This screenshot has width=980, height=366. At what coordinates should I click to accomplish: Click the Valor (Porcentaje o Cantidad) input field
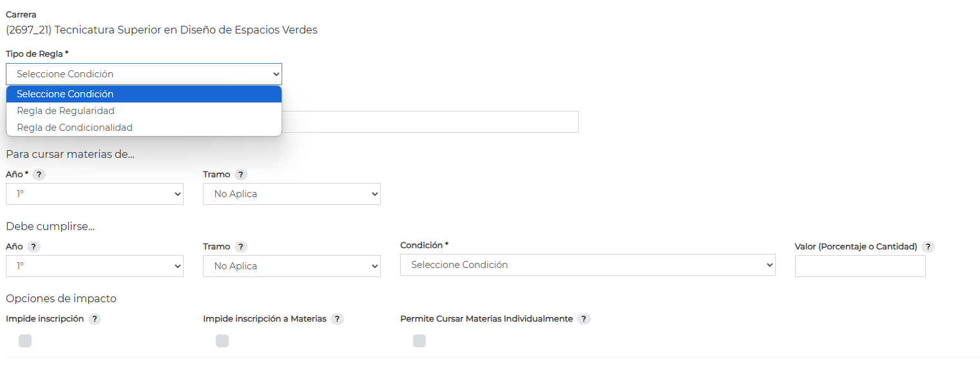[x=860, y=266]
